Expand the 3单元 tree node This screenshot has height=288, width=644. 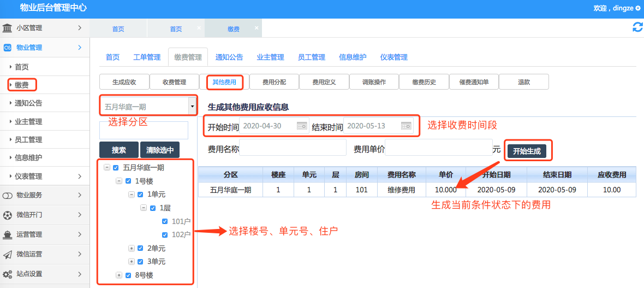tap(132, 262)
